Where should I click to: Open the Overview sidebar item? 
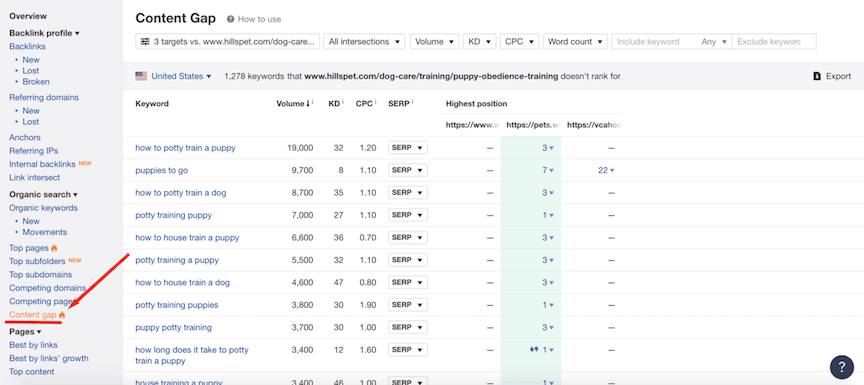coord(28,16)
